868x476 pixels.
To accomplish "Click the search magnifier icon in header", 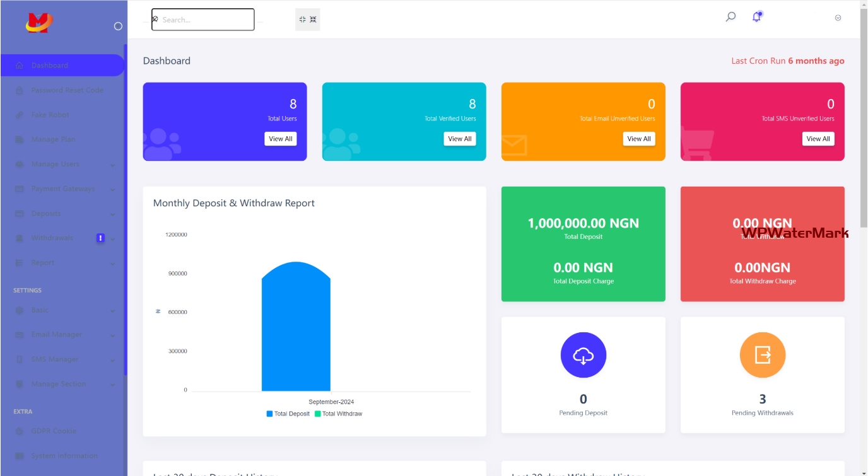I will (730, 17).
